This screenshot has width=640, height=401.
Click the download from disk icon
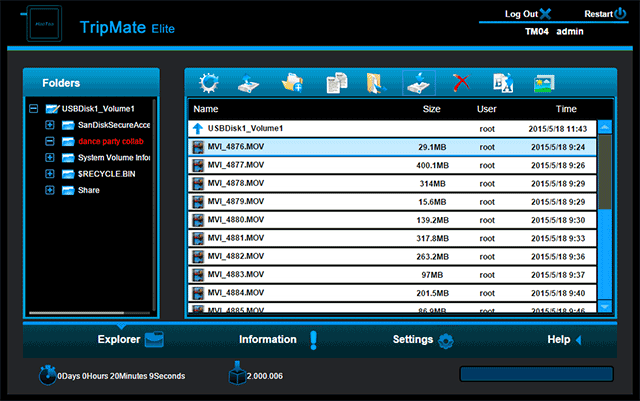pos(419,83)
